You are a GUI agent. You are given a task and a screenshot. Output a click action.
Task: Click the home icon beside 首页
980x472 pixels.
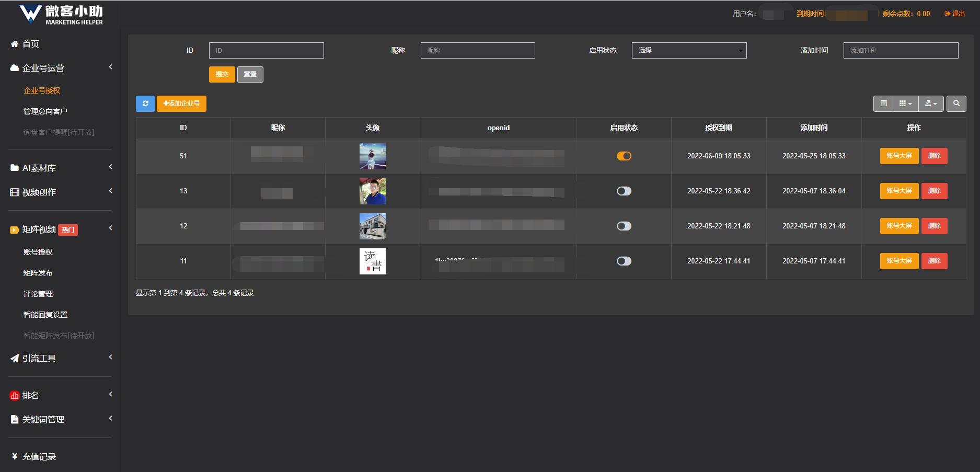click(x=15, y=44)
